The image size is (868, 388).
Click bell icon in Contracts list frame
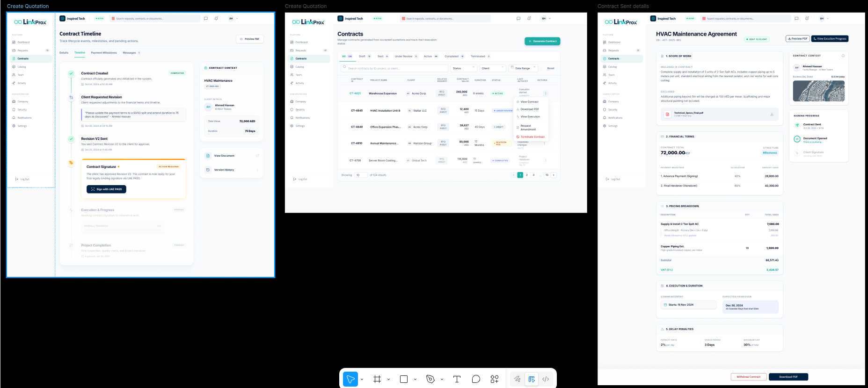click(529, 19)
